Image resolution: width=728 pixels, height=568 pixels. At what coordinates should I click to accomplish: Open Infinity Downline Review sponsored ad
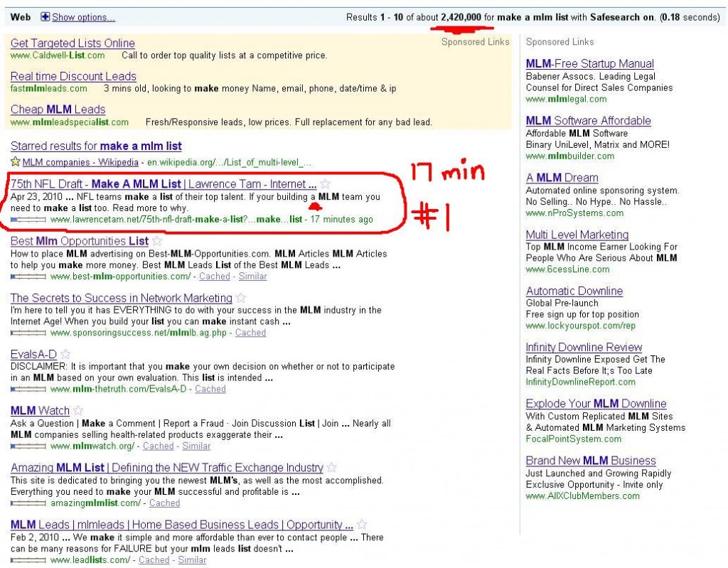click(584, 348)
